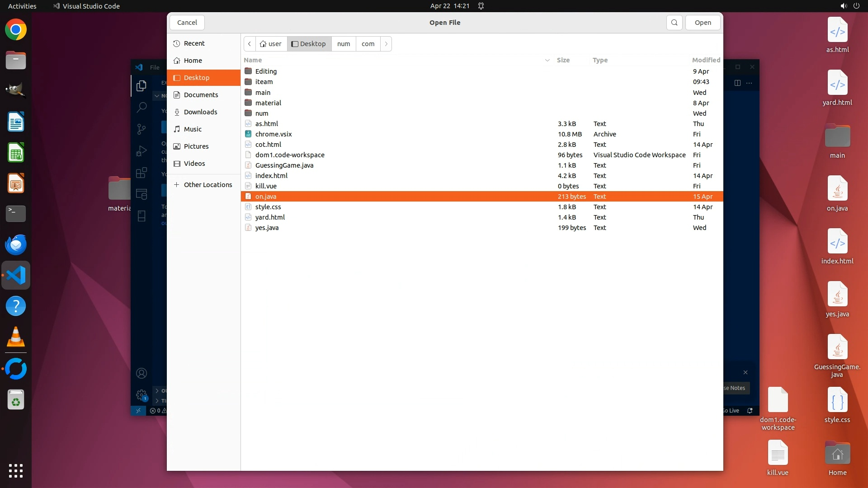Open the Extensions icon in activity bar

click(142, 173)
